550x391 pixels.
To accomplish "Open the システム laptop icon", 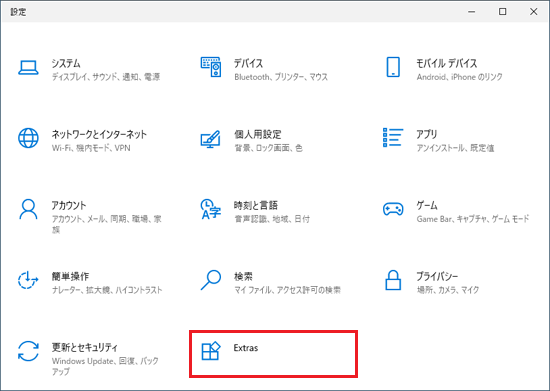I will [28, 67].
